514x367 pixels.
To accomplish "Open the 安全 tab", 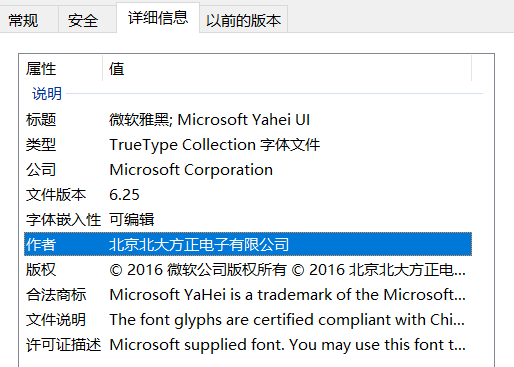I will pos(87,20).
